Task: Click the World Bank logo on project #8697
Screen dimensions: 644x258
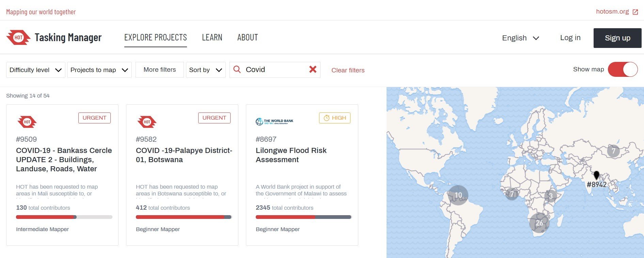Action: 274,121
